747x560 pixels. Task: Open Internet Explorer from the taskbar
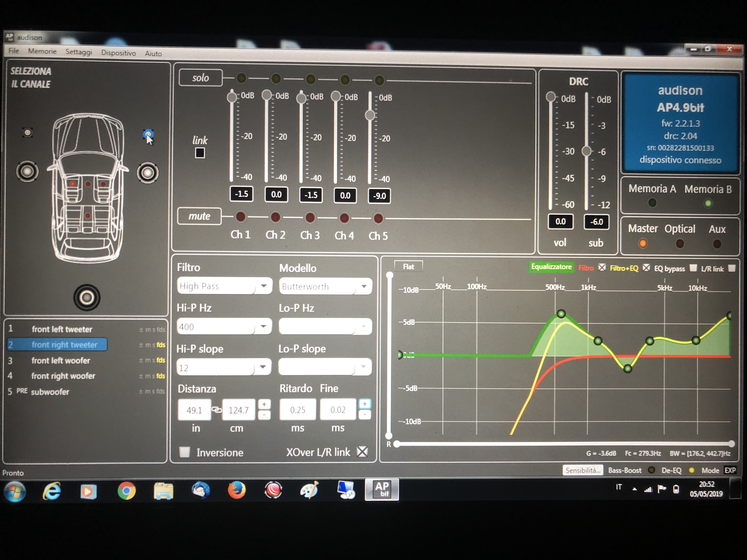(x=52, y=491)
